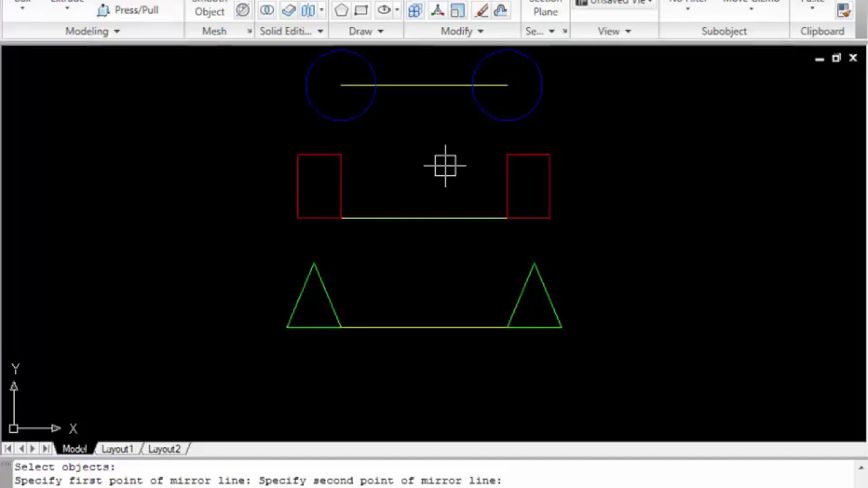Click the 'Select objects:' history line
This screenshot has height=488, width=868.
click(64, 467)
